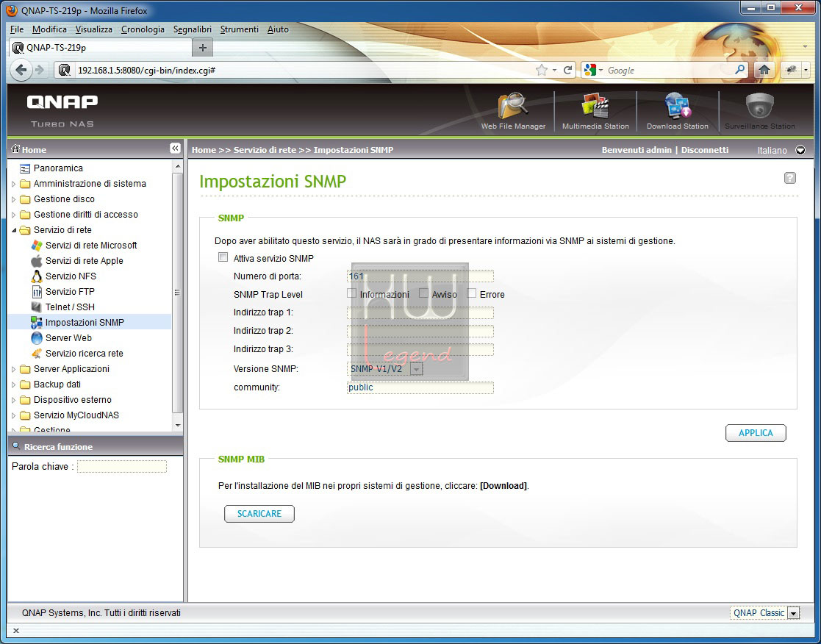Click the Indirizzo trap 1 field
Screen dimensions: 821x644
[420, 312]
